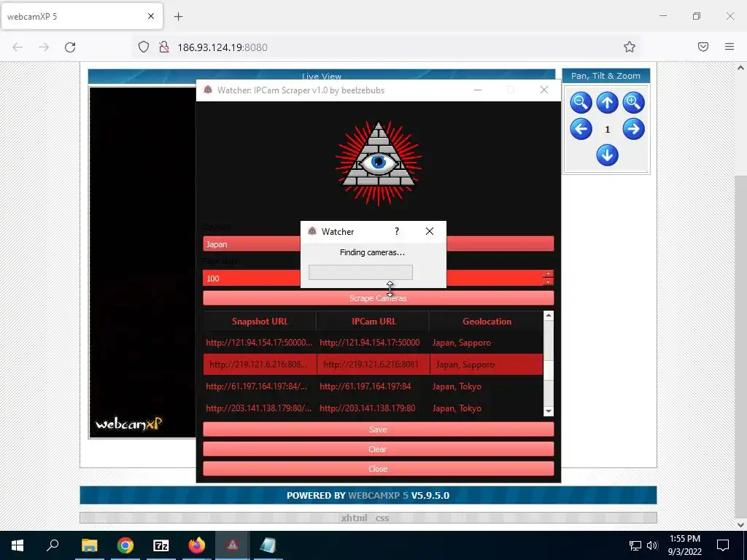Open the Firefox hamburger application menu
Viewport: 747px width, 560px height.
[729, 47]
